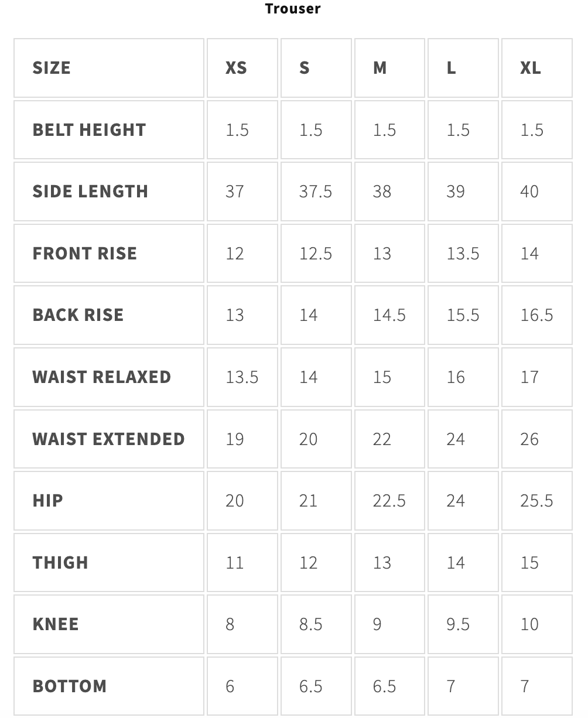This screenshot has height=718, width=588.
Task: Click the SIZE header cell
Action: [52, 68]
